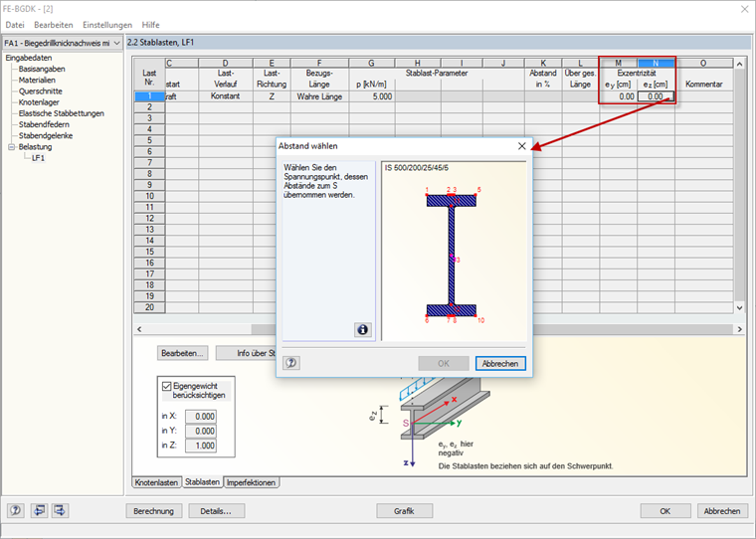Click the info icon in Abstand wählen dialog

click(x=362, y=329)
